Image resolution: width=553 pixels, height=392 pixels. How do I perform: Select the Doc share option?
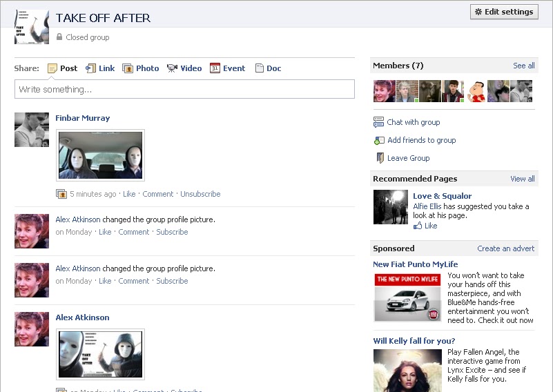[x=269, y=68]
